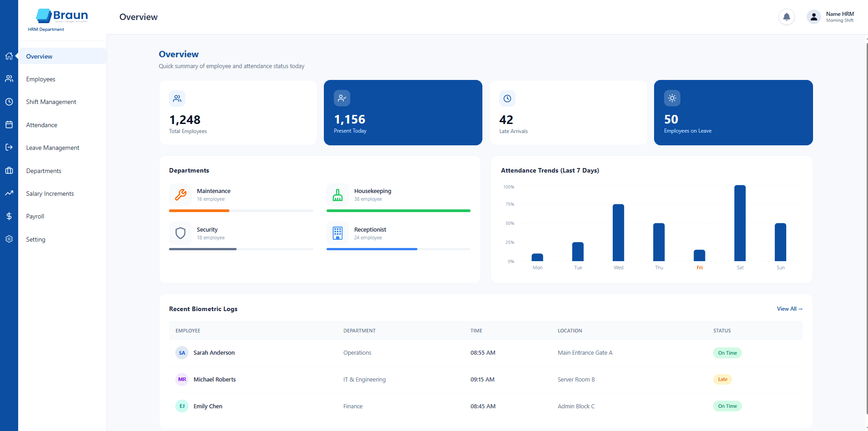The image size is (868, 431).
Task: Select Attendance from the sidebar
Action: point(62,125)
